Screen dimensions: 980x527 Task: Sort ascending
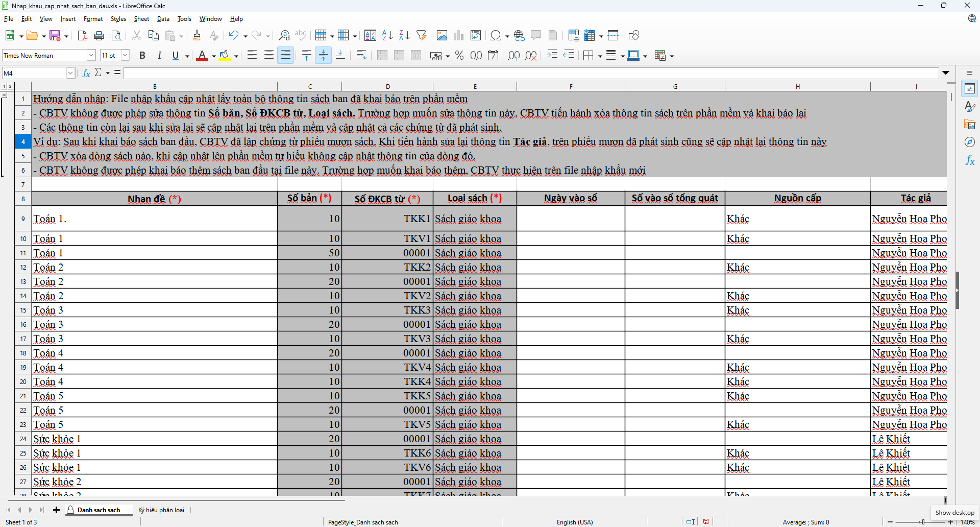[x=388, y=35]
